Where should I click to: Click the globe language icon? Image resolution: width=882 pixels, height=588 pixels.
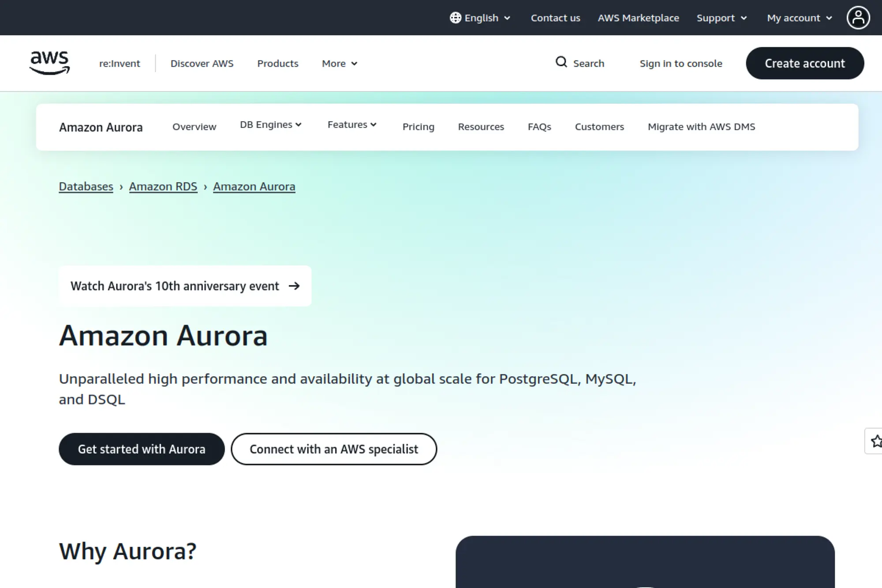tap(455, 18)
